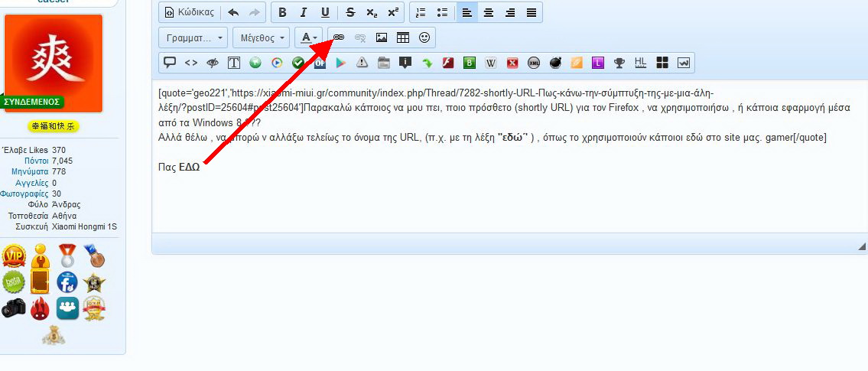Viewport: 868px width, 371px height.
Task: Open the text color picker dropdown
Action: pyautogui.click(x=310, y=37)
